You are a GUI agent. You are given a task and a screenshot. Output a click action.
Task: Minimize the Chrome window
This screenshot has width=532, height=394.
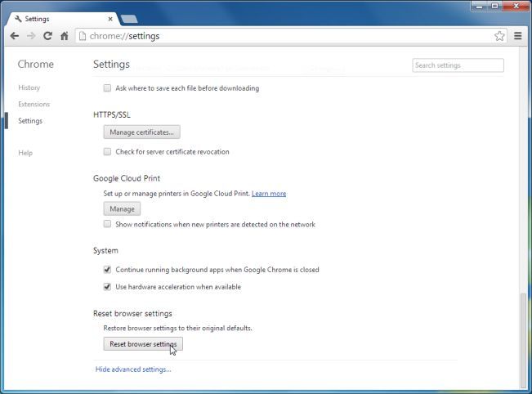click(x=480, y=7)
